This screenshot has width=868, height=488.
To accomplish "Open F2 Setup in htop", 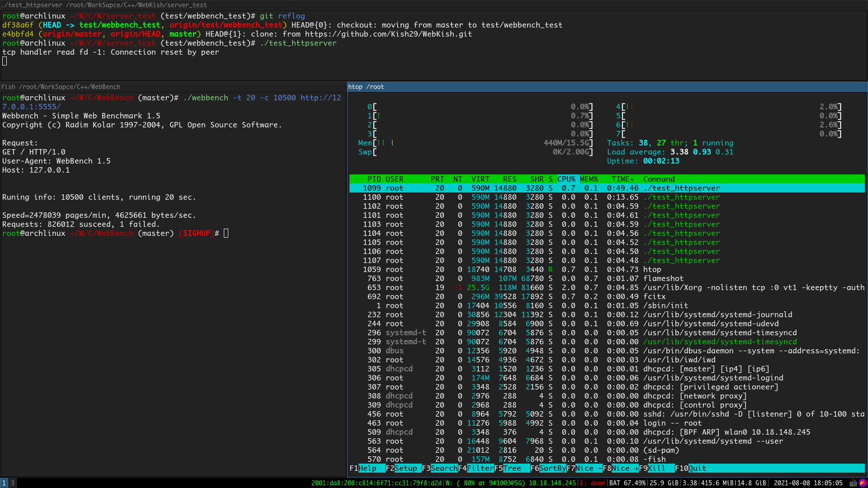I will (403, 468).
